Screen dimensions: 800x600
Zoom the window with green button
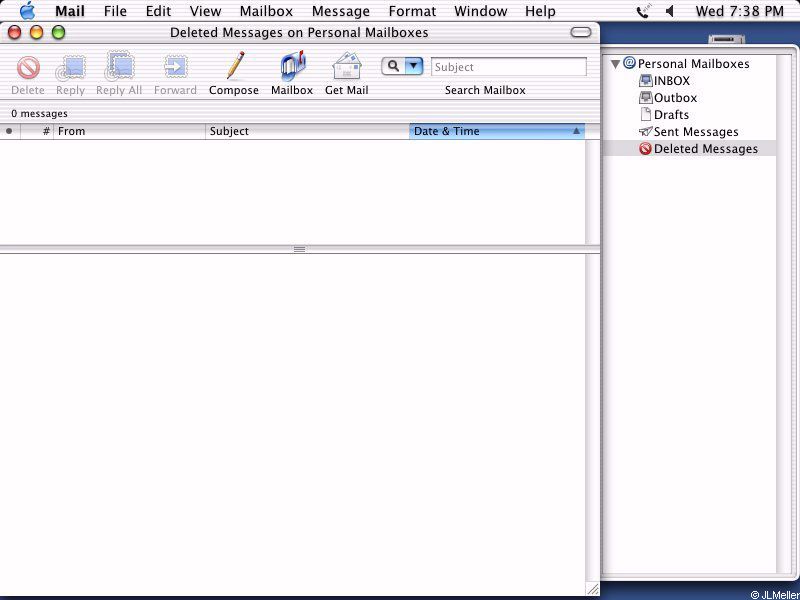click(x=59, y=33)
